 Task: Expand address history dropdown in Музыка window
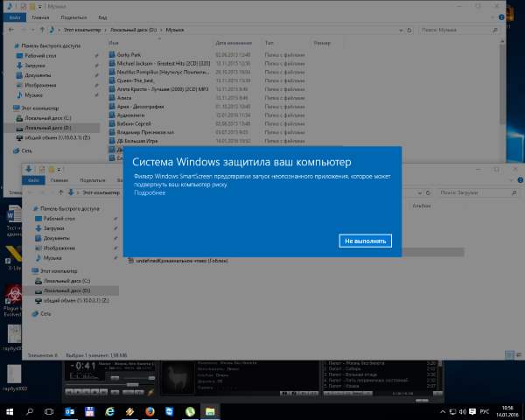tap(401, 31)
